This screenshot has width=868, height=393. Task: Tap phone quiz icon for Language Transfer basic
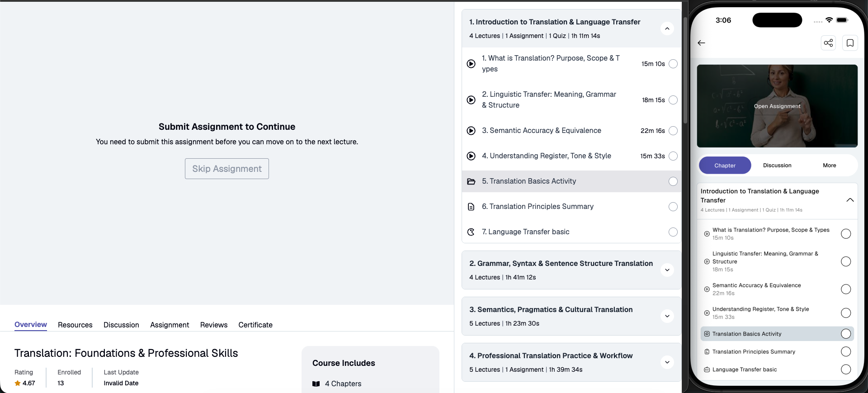[707, 369]
